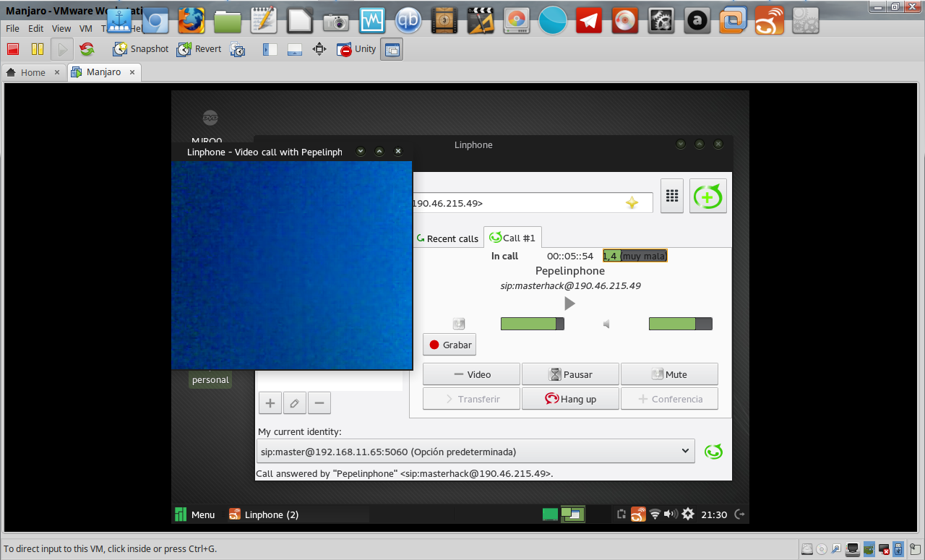Click the personal desktop icon label

[210, 380]
